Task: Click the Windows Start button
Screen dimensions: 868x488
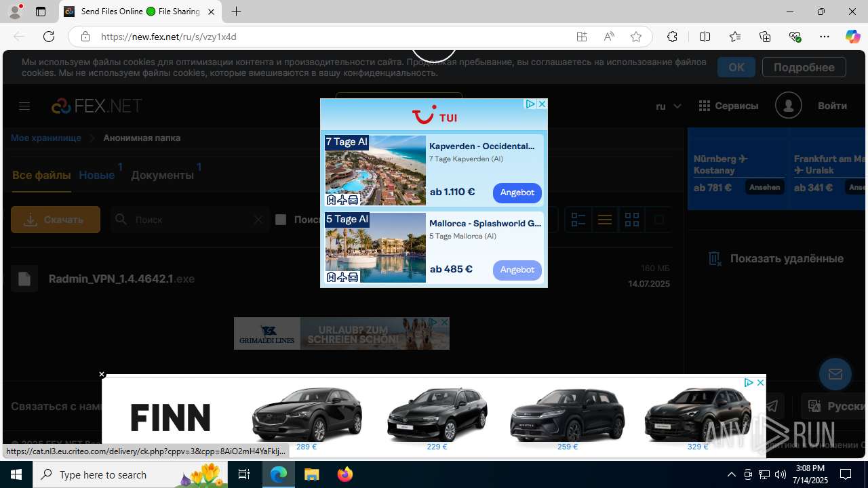Action: (x=16, y=474)
